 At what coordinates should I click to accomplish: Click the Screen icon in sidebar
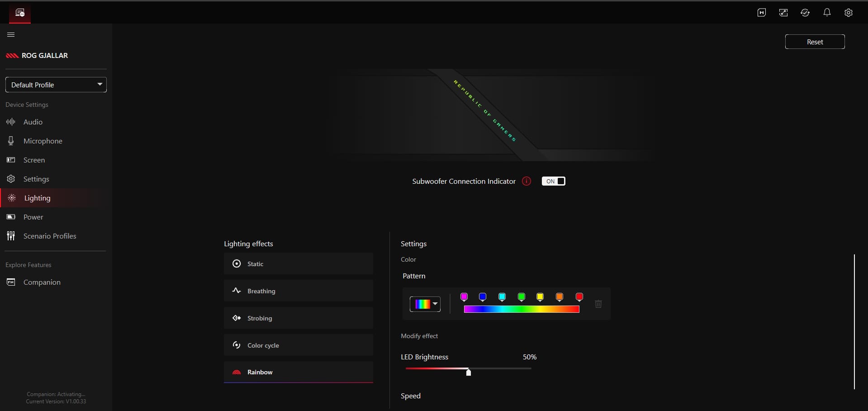click(11, 160)
